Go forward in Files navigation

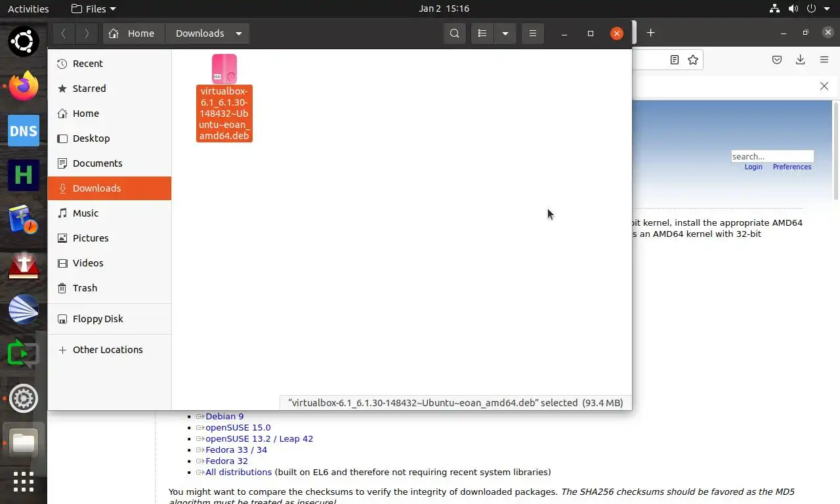coord(86,33)
